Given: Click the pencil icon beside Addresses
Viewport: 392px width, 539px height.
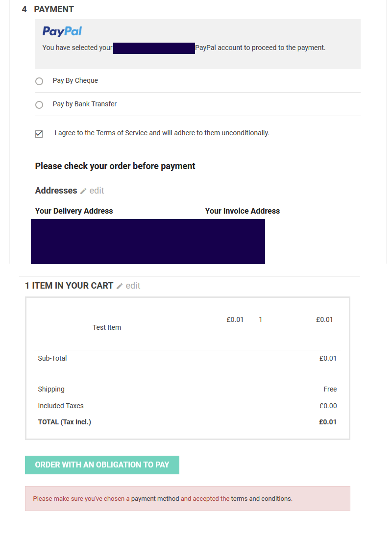Looking at the screenshot, I should pyautogui.click(x=83, y=191).
